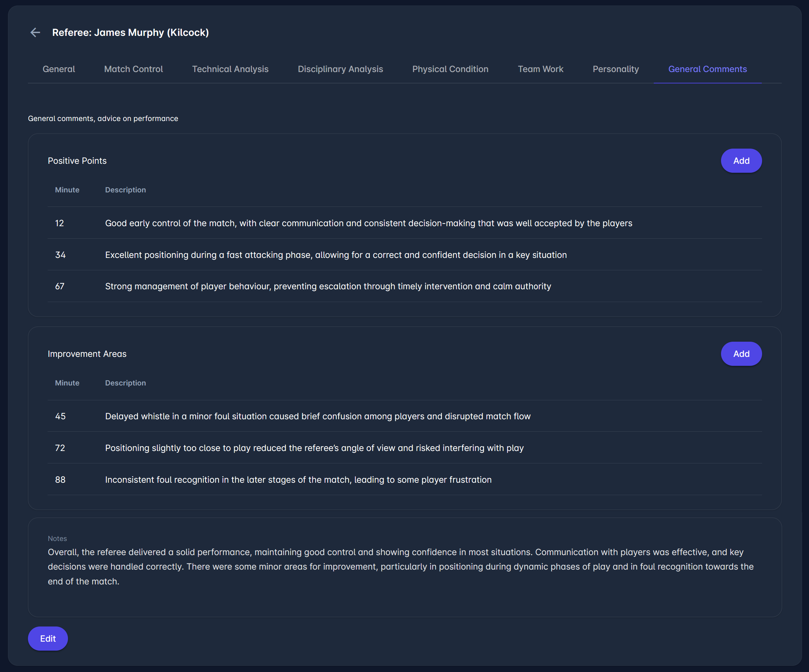Click the minute 45 delayed whistle row
This screenshot has width=809, height=672.
point(317,416)
